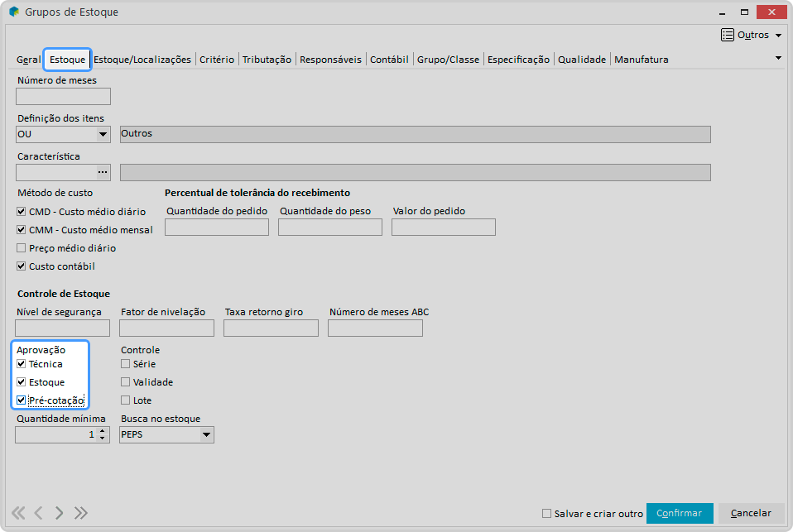Switch to the Qualidade tab
The width and height of the screenshot is (793, 532).
pos(582,60)
